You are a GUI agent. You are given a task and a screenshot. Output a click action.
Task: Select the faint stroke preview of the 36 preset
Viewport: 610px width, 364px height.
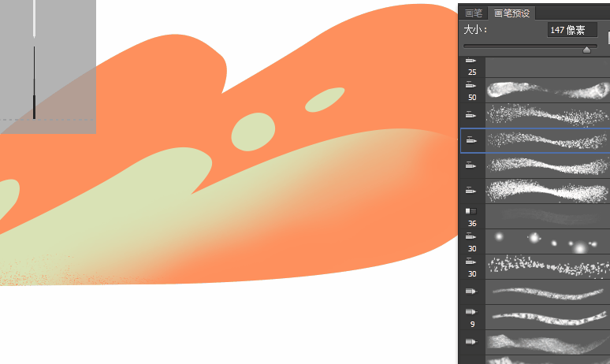546,216
